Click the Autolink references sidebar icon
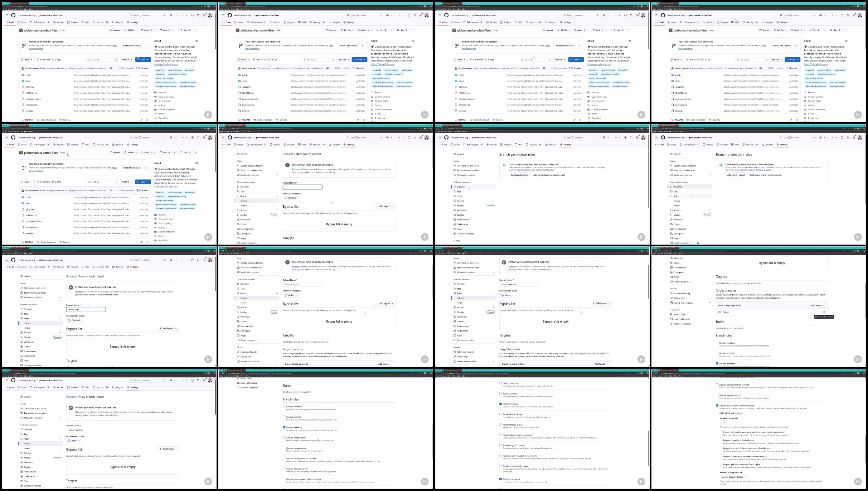Viewport: 868px width, 491px height. pos(671,324)
